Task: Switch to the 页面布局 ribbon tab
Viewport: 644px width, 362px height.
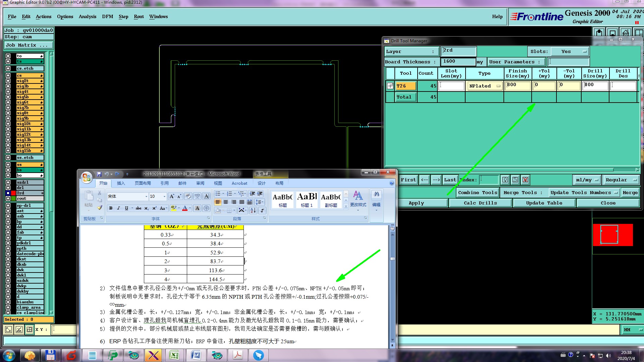Action: pos(143,183)
